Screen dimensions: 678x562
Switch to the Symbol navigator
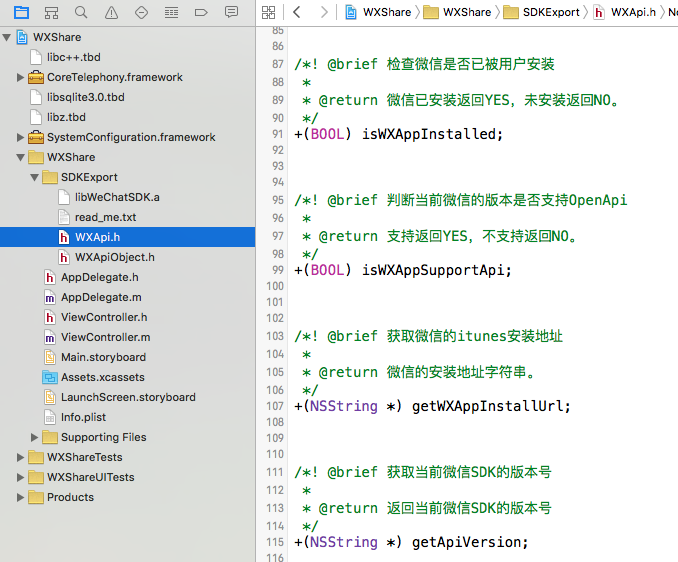(x=51, y=12)
